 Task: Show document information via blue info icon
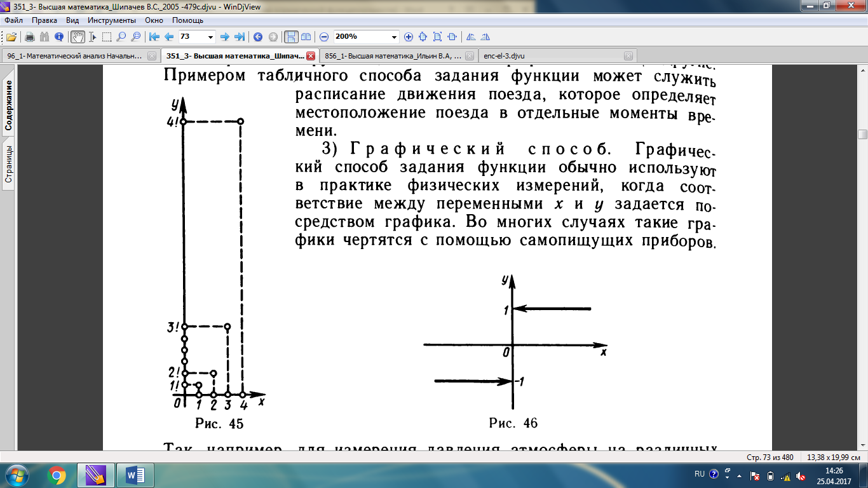(x=59, y=37)
